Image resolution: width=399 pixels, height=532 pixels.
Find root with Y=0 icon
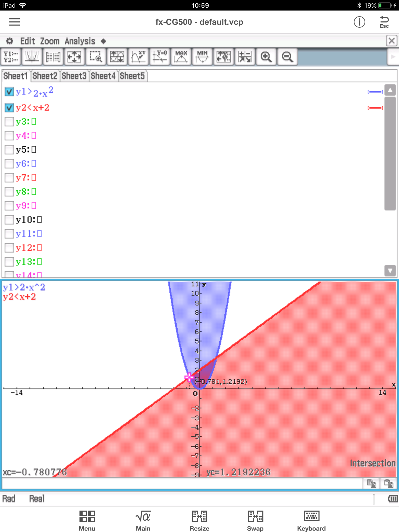[x=160, y=57]
